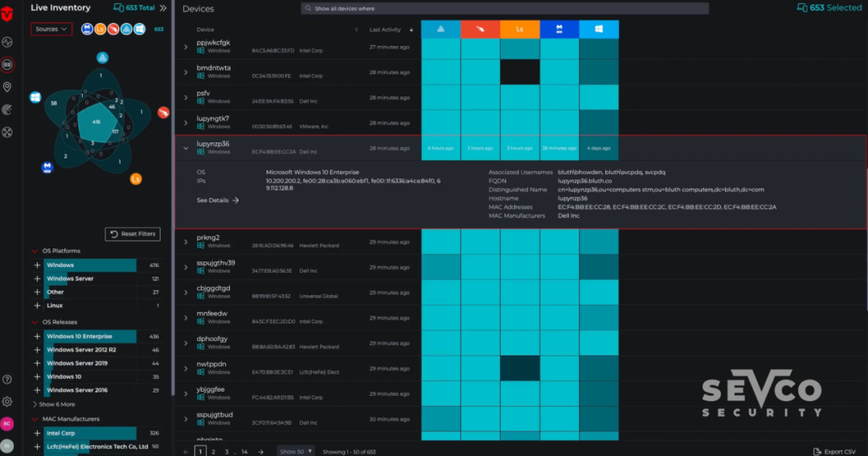Viewport: 868px width, 456px height.
Task: Expand Show 6 More releases
Action: pos(54,405)
